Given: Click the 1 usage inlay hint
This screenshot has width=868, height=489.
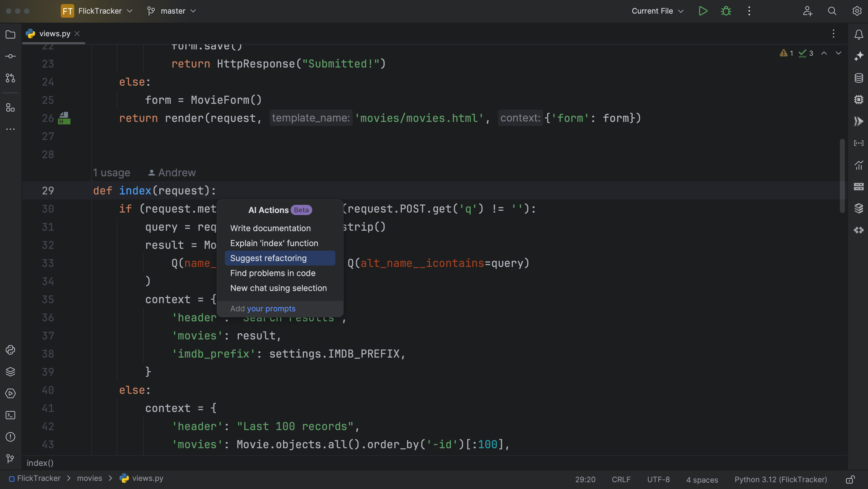Looking at the screenshot, I should (x=112, y=172).
